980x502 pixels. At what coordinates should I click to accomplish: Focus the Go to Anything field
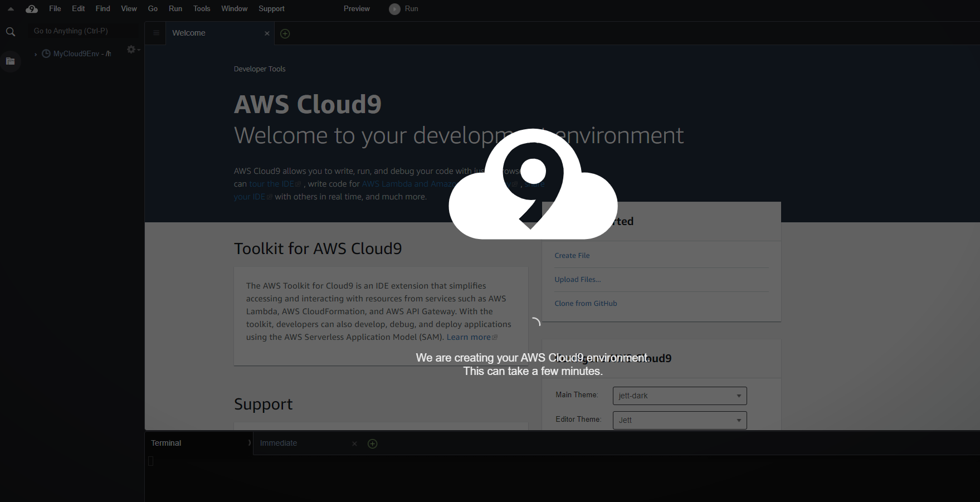pos(84,31)
